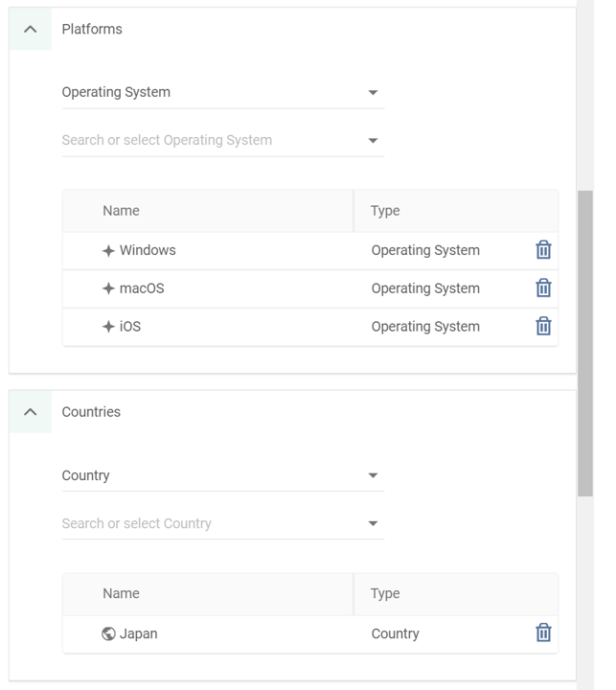Click the vertical scrollbar thumb
Image resolution: width=616 pixels, height=690 pixels.
click(585, 343)
